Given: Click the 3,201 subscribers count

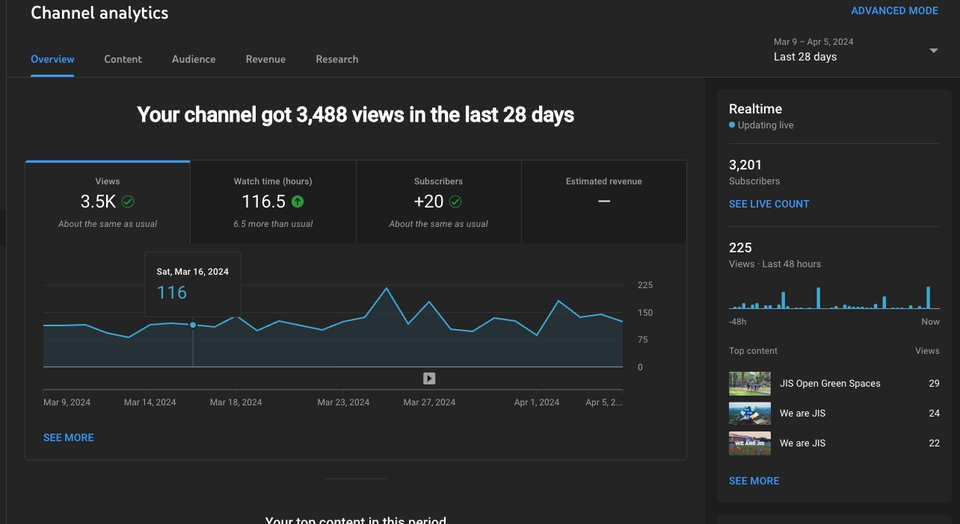Looking at the screenshot, I should point(745,165).
